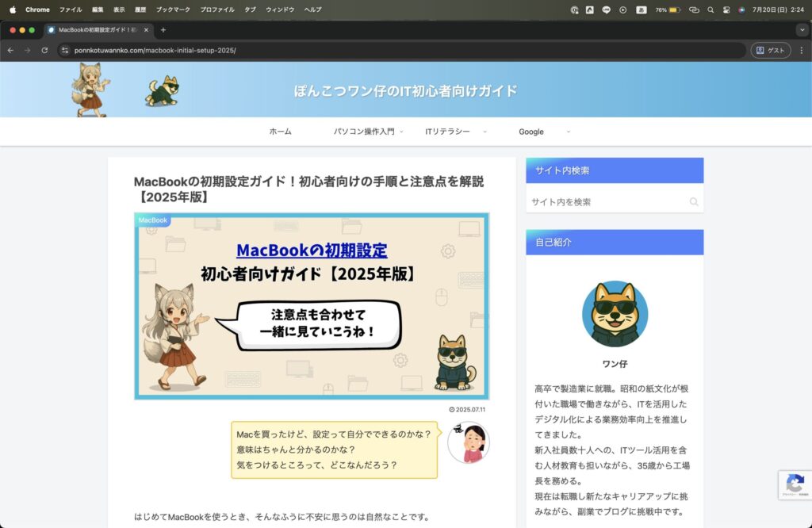Viewport: 812px width, 528px height.
Task: Click the play circle icon in menu bar
Action: click(x=623, y=10)
